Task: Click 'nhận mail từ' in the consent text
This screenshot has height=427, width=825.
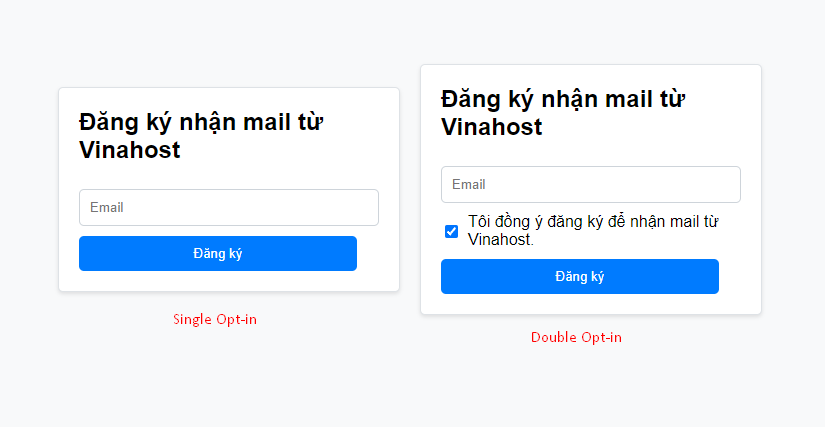Action: point(669,222)
